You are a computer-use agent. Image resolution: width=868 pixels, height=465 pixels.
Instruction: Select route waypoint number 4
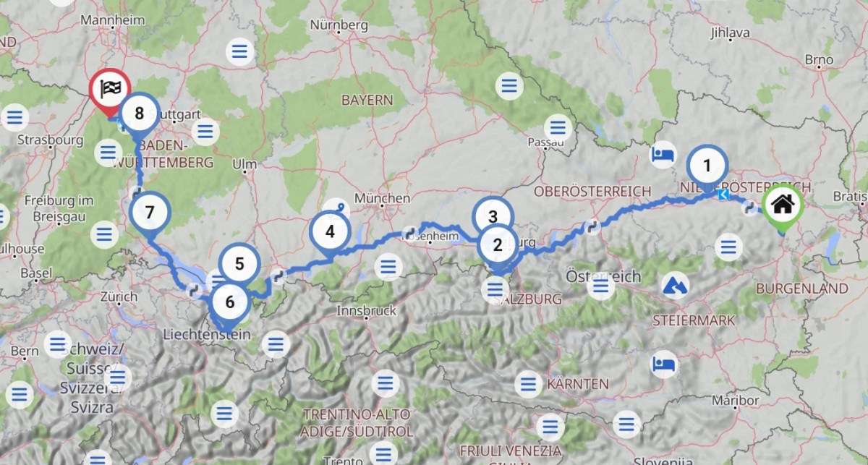[x=330, y=233]
